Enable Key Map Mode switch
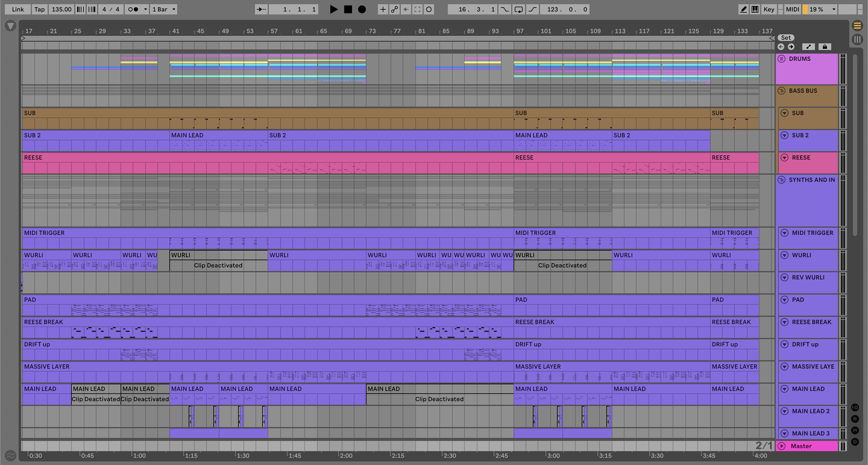The width and height of the screenshot is (868, 465). point(769,9)
